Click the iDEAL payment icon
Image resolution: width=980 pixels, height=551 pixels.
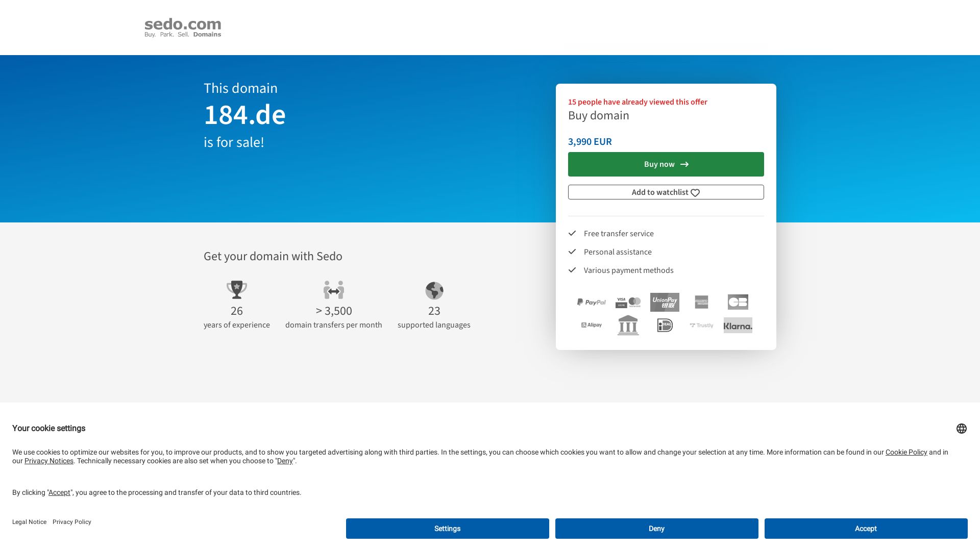[x=665, y=325]
